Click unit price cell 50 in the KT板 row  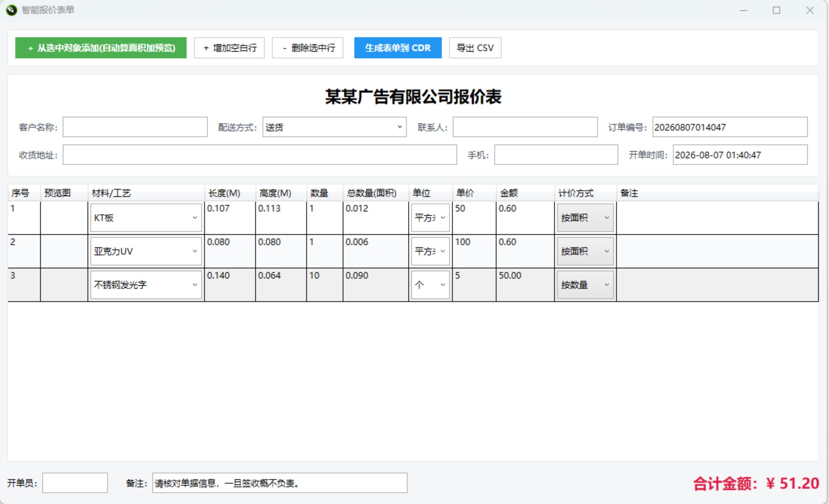pos(475,218)
